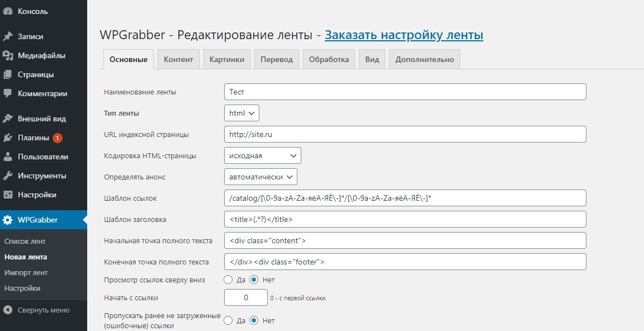
Task: Click the Начальная точка полного текста field
Action: click(x=405, y=240)
